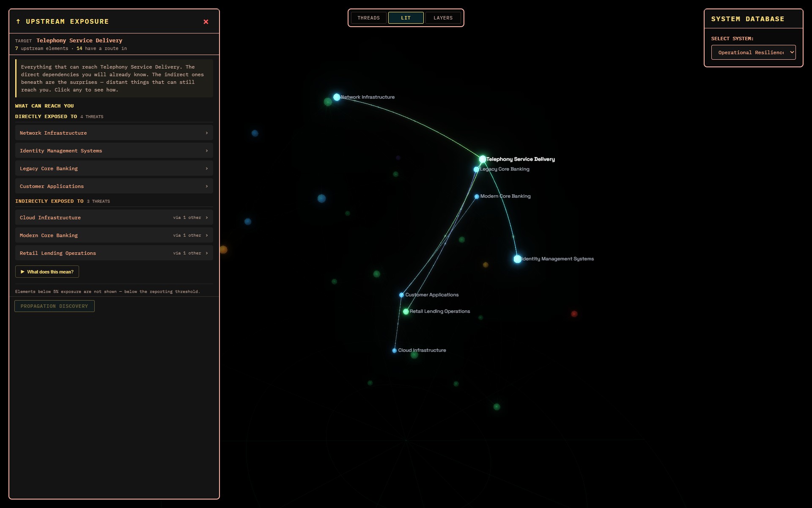The width and height of the screenshot is (812, 508).
Task: Close the Upstream Exposure panel
Action: click(206, 22)
